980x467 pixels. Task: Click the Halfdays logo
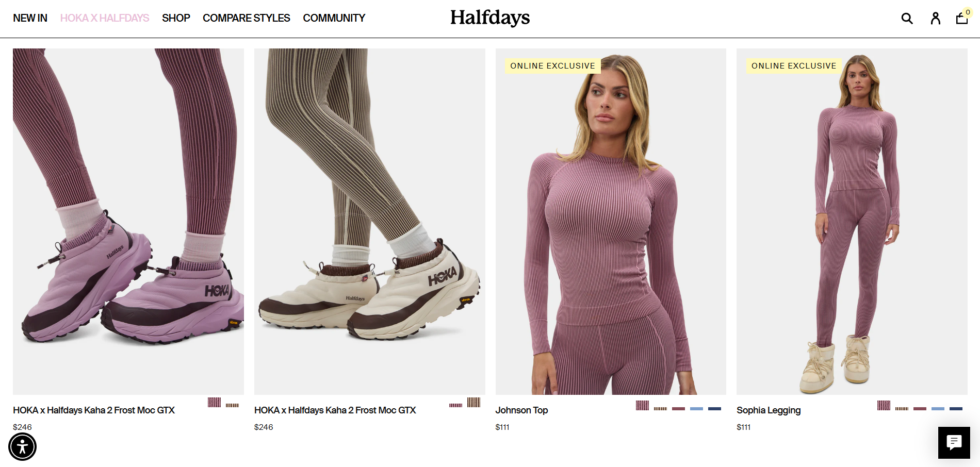point(490,18)
